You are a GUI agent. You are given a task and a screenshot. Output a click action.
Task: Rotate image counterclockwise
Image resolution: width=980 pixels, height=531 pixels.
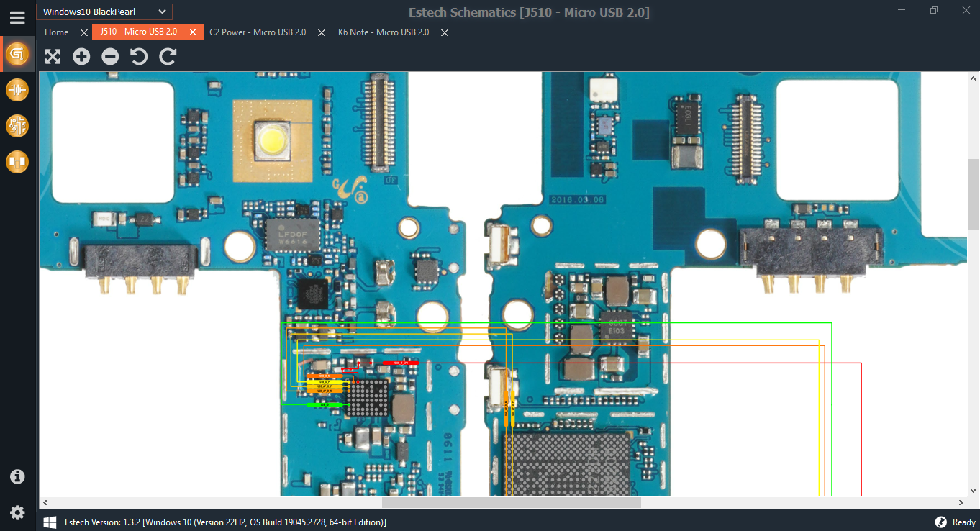click(139, 57)
